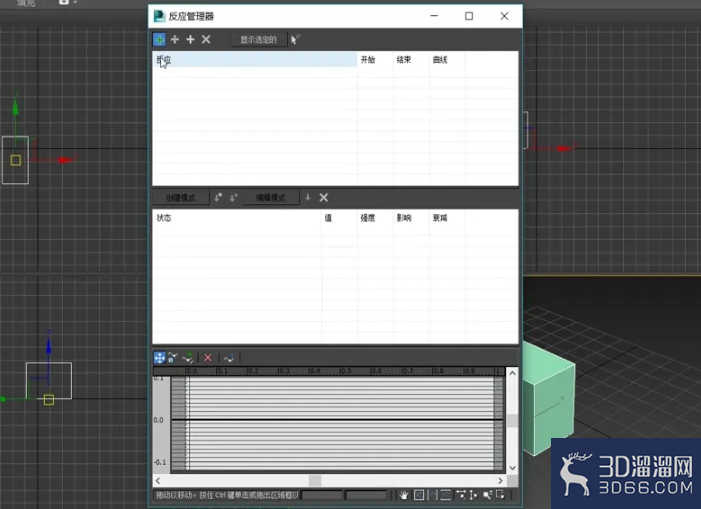Delete state with the middle toolbar X
Screen dimensions: 701x509
(324, 198)
